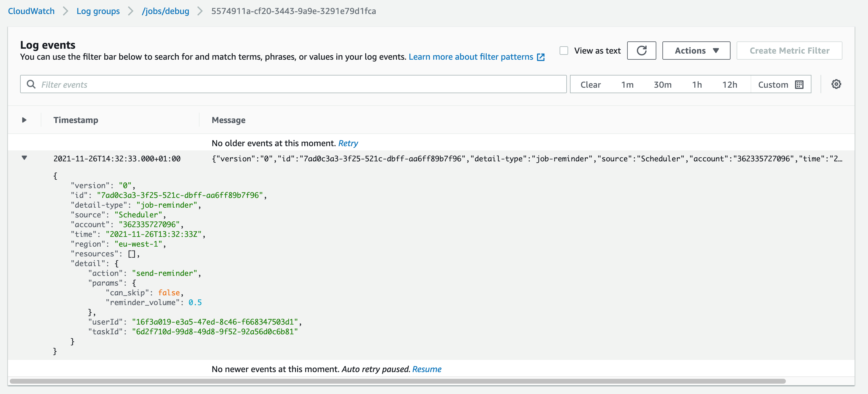
Task: Open the Actions menu
Action: pyautogui.click(x=690, y=50)
